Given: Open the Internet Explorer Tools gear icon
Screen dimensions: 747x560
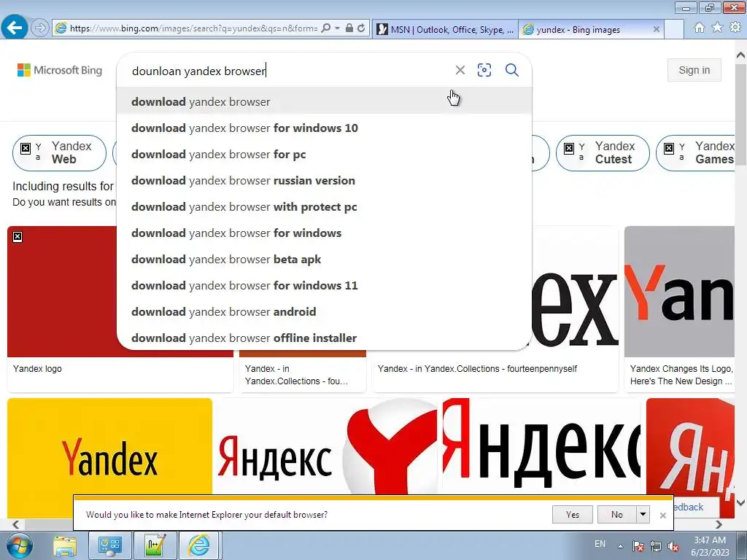Looking at the screenshot, I should point(735,28).
